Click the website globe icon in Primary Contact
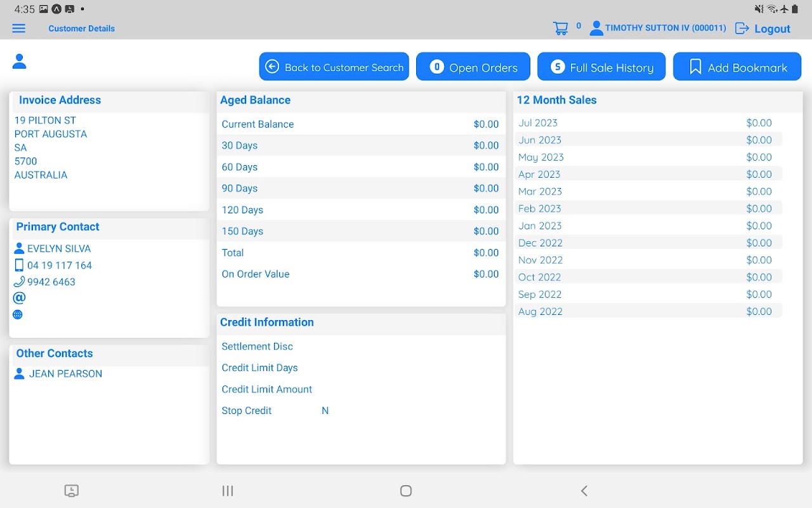This screenshot has height=508, width=812. click(18, 314)
